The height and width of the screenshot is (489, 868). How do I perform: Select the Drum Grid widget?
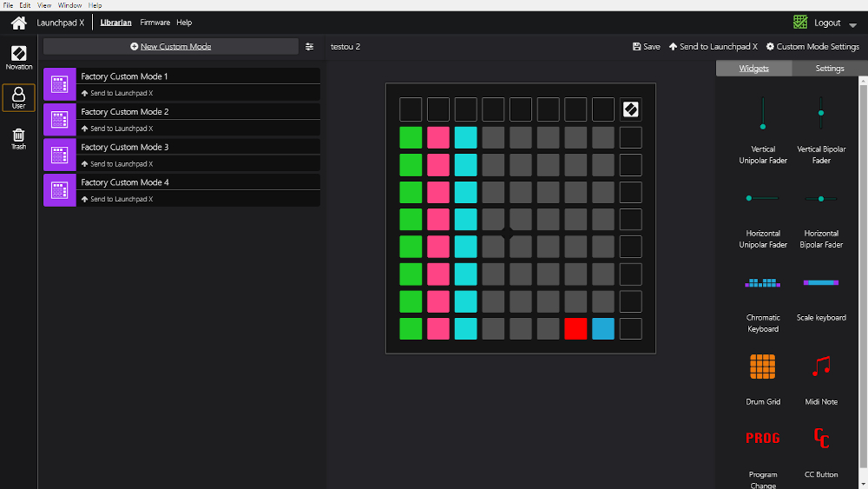763,380
